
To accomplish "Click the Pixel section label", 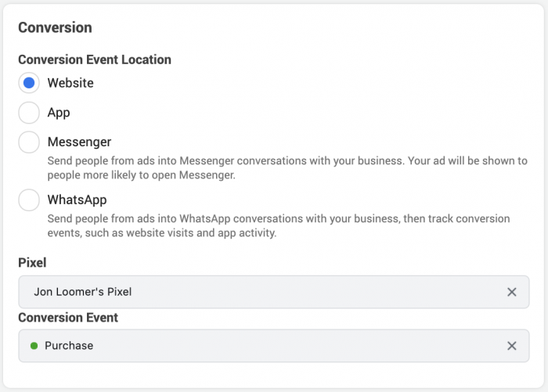I will tap(32, 263).
